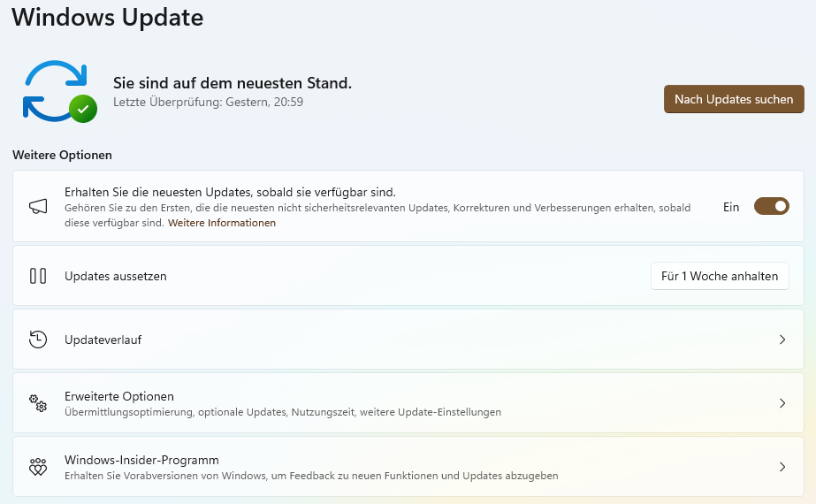Click 'Letzte Überprüfung: Gestern, 20:59' text

click(x=208, y=102)
